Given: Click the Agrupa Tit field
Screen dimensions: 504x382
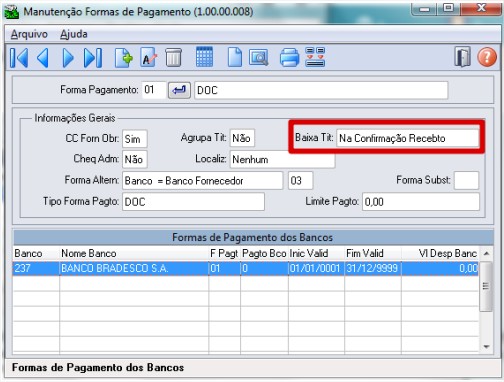Looking at the screenshot, I should 242,138.
